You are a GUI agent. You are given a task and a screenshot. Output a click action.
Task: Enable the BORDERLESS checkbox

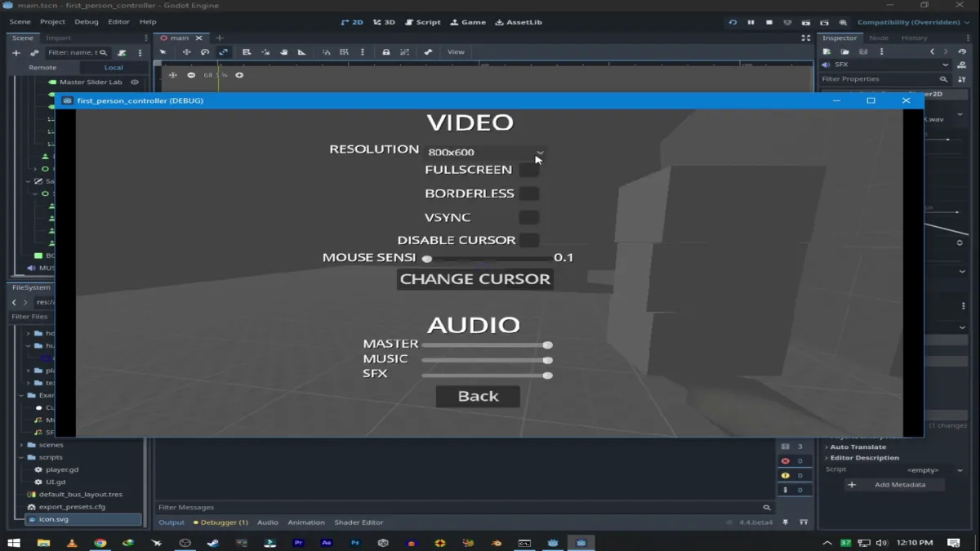(x=529, y=193)
